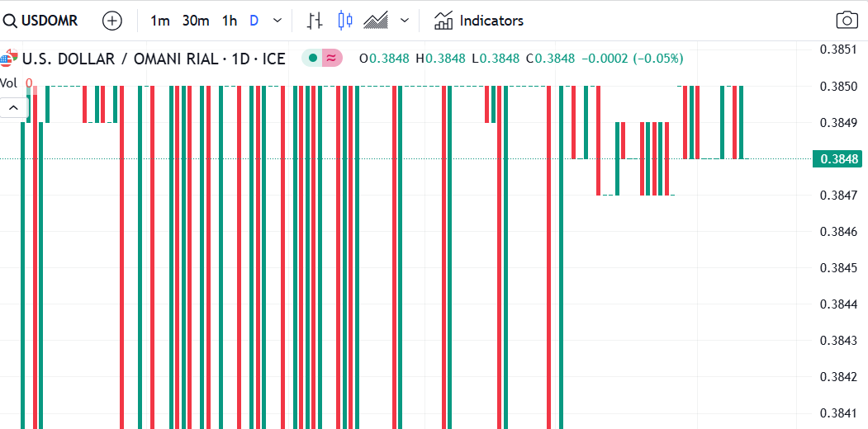868x429 pixels.
Task: Select the D daily timeframe
Action: [254, 21]
